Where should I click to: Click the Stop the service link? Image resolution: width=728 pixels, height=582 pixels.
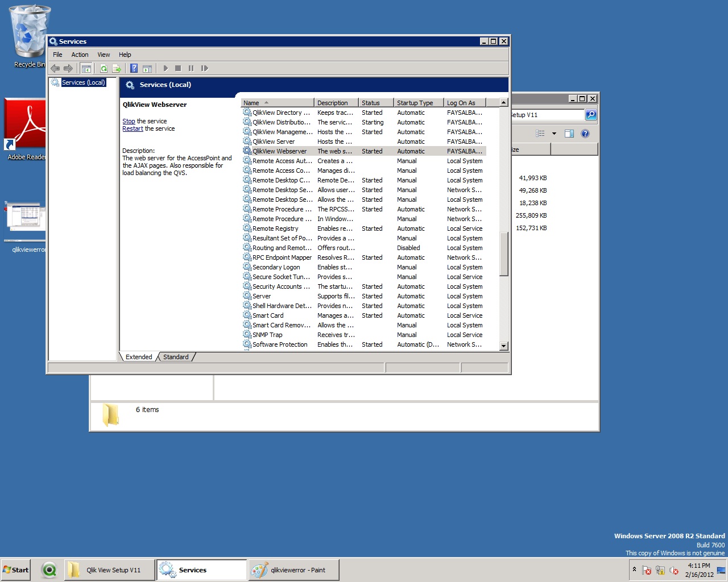tap(129, 121)
